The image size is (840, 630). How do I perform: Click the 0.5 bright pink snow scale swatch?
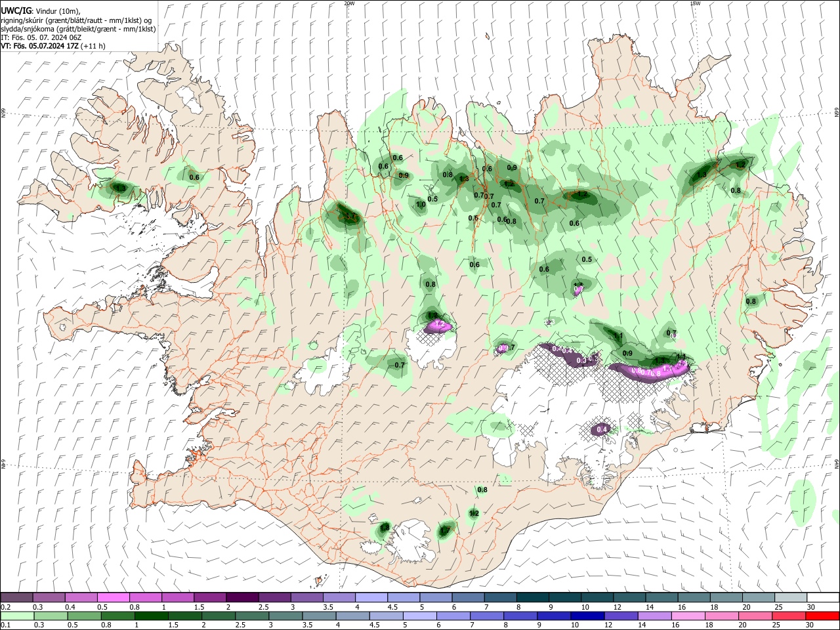(114, 597)
